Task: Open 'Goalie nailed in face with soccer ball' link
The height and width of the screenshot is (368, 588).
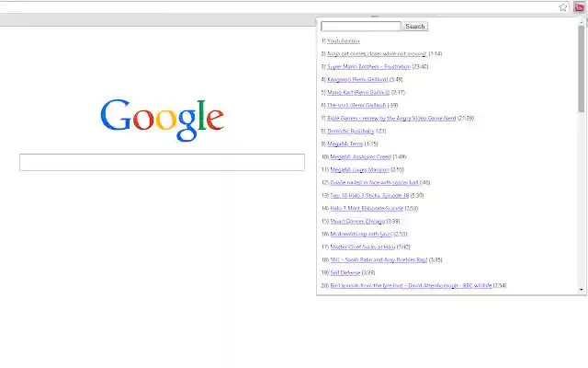Action: [x=374, y=182]
